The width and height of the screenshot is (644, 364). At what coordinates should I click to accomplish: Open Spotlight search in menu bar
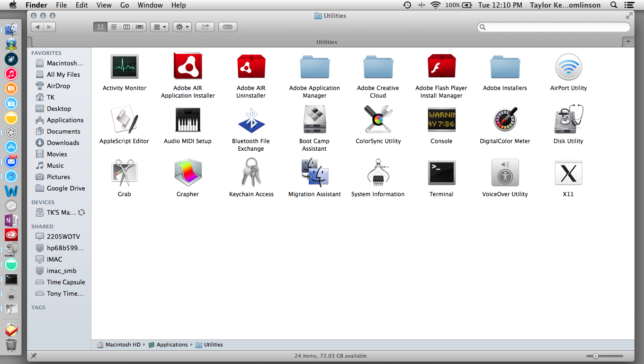click(x=614, y=5)
